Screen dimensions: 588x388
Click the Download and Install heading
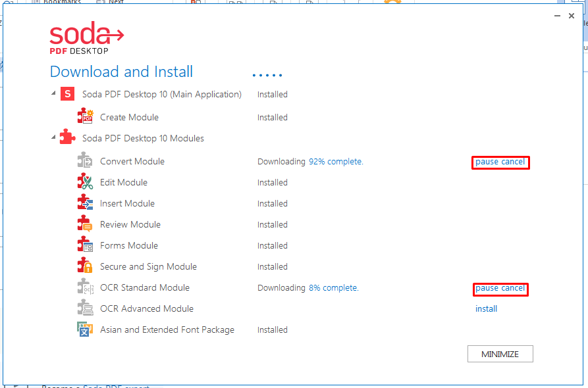click(x=122, y=72)
